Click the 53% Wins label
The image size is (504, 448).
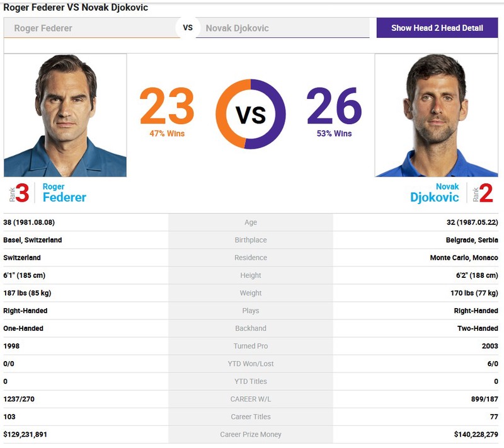point(335,134)
